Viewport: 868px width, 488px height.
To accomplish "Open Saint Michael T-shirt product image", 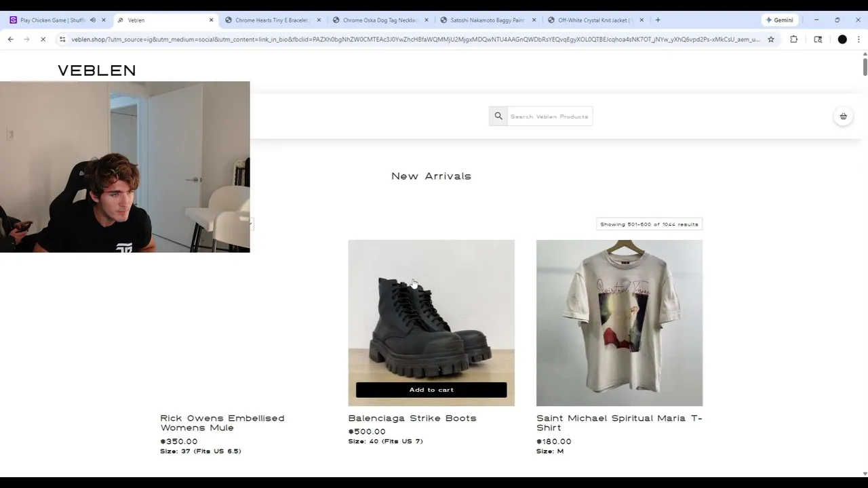I will coord(619,323).
